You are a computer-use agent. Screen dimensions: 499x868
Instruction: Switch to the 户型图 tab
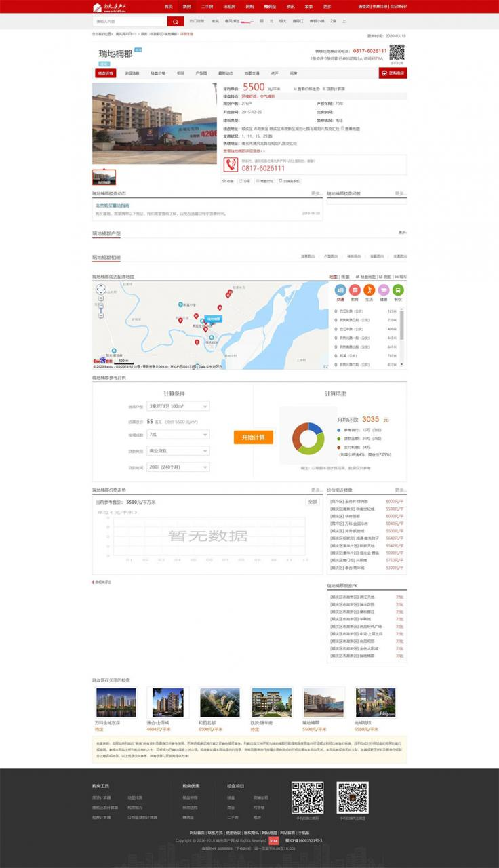[201, 73]
